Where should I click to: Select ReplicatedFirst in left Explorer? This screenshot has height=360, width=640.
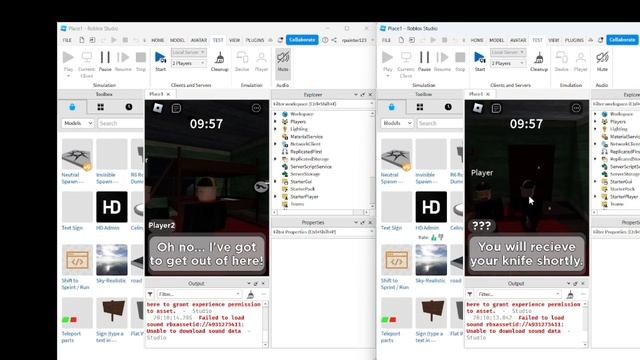(x=306, y=151)
